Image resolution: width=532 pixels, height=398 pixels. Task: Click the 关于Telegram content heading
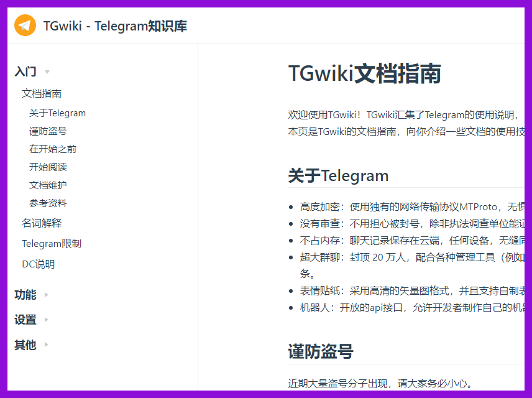(x=338, y=175)
